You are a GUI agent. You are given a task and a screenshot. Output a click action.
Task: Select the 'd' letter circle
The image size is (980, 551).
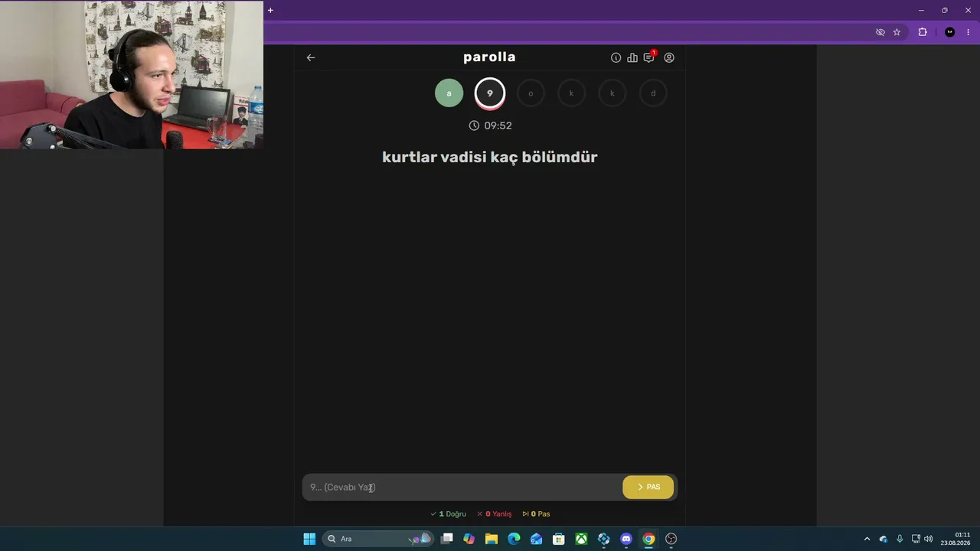point(653,93)
